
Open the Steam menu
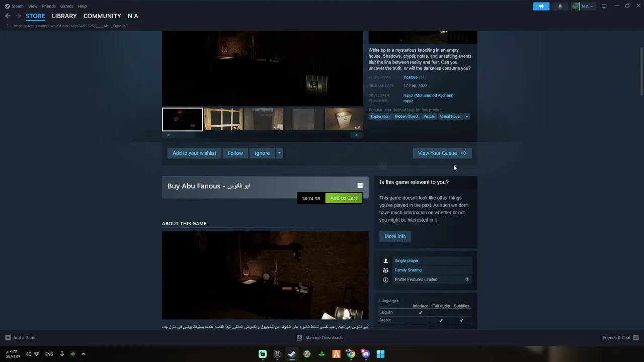pos(18,6)
